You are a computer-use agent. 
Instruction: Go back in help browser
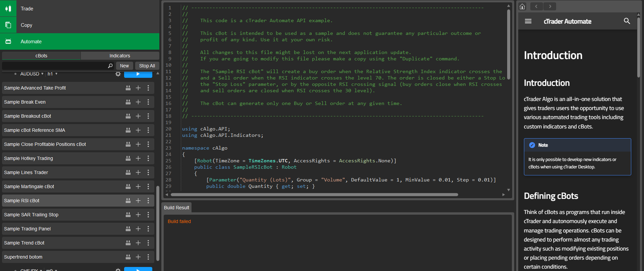click(x=537, y=6)
